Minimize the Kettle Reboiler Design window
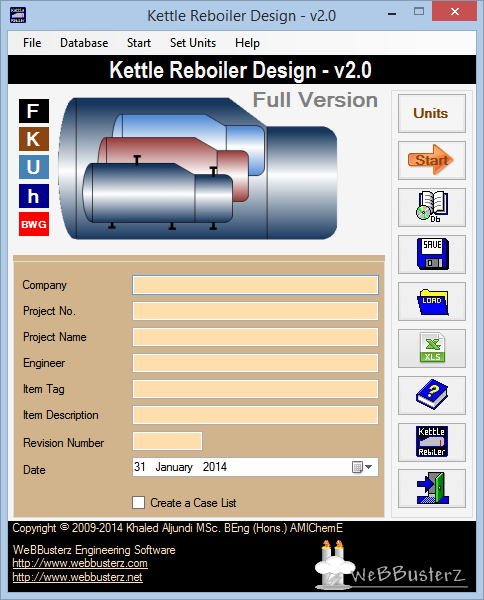 pos(391,13)
